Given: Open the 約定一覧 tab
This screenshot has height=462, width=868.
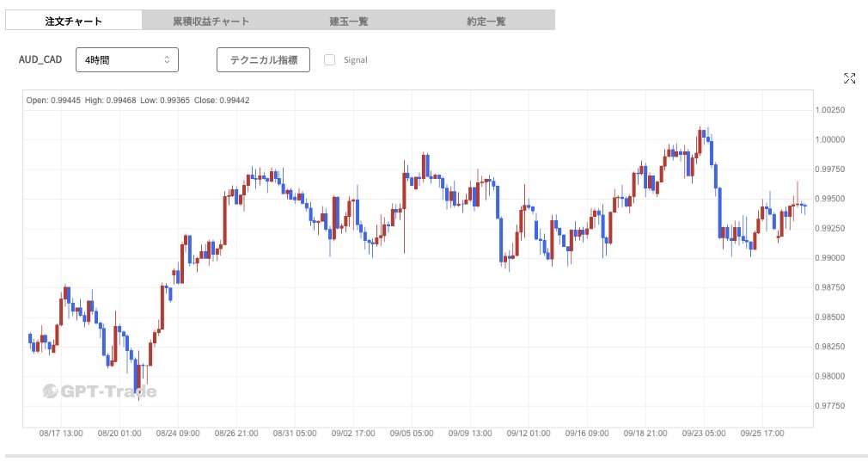Looking at the screenshot, I should tap(486, 21).
